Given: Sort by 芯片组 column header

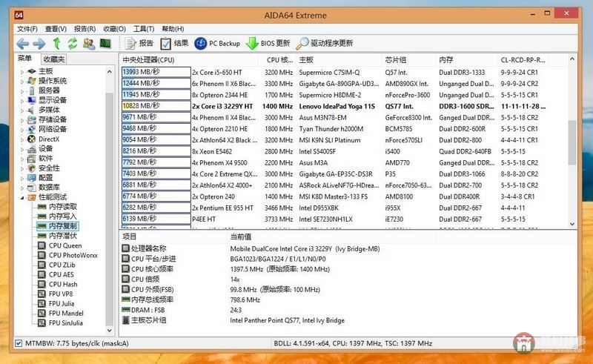Looking at the screenshot, I should tap(409, 60).
